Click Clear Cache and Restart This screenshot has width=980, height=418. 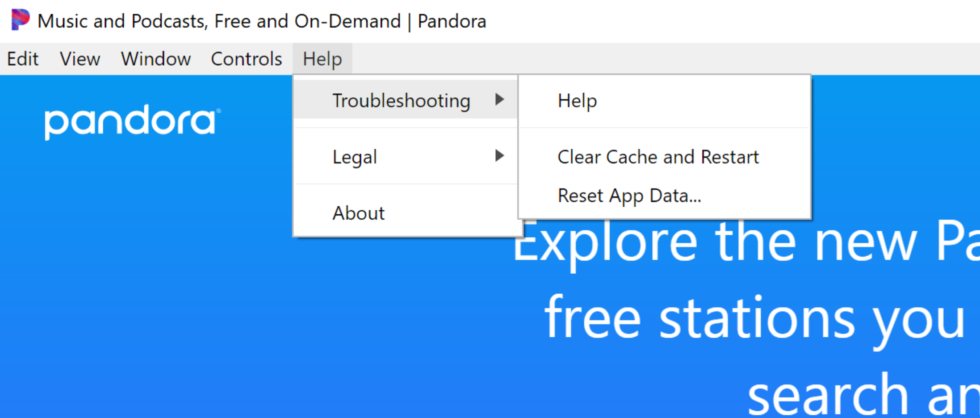tap(658, 157)
